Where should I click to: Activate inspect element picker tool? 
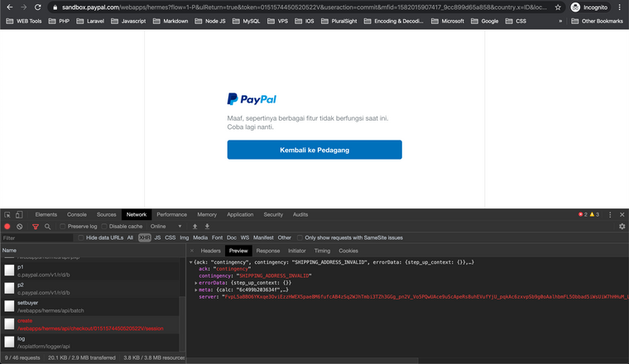coord(7,214)
